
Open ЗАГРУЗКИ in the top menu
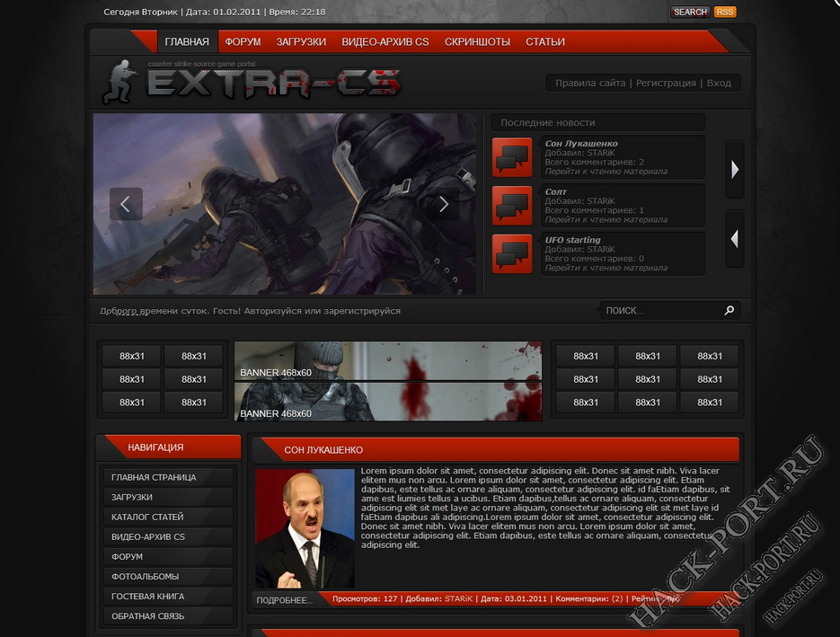[301, 42]
